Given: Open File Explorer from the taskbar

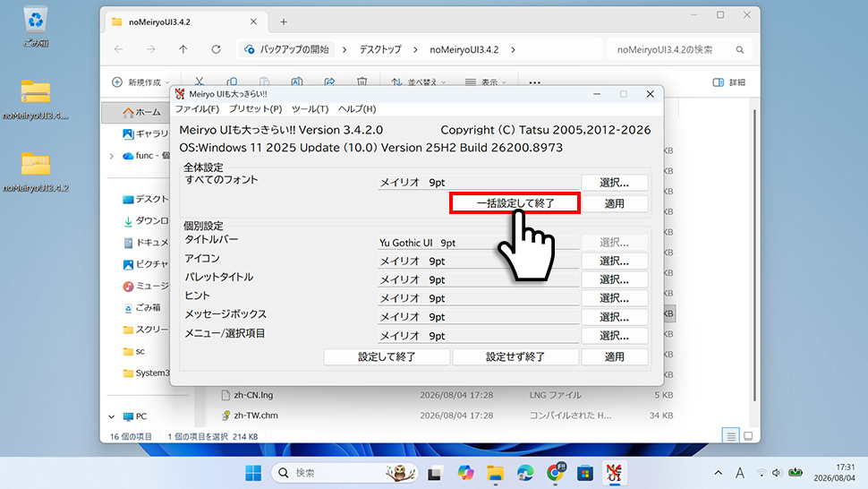Looking at the screenshot, I should pos(496,473).
